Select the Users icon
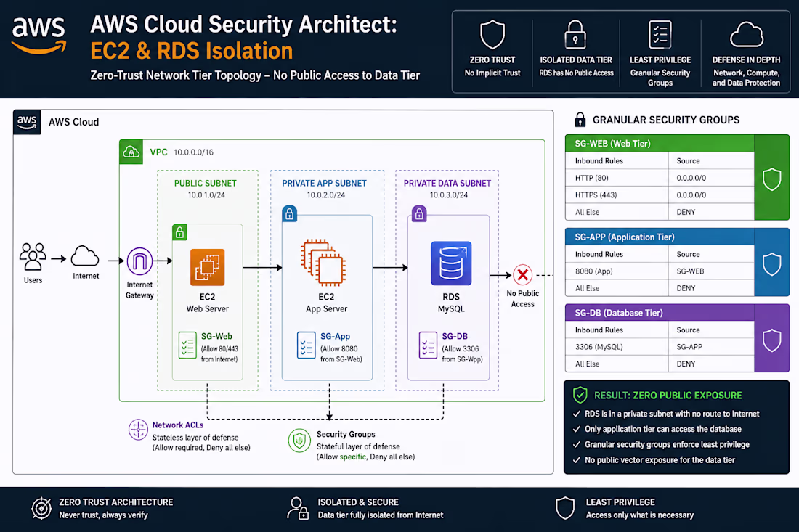799x532 pixels. [x=33, y=257]
